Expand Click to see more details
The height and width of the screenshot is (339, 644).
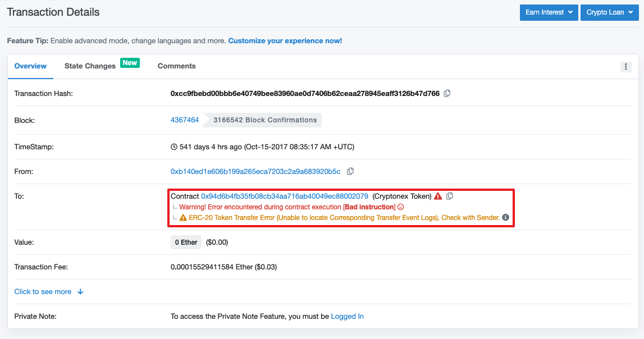coord(49,291)
